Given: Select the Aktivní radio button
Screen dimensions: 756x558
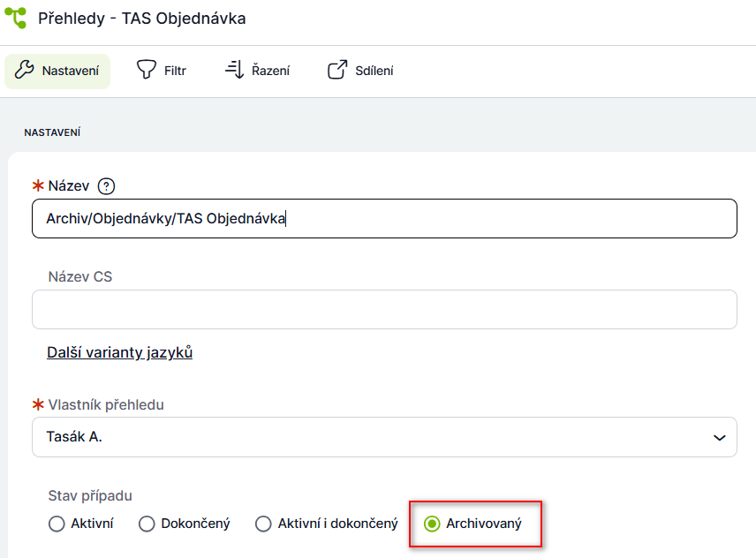Looking at the screenshot, I should 57,524.
